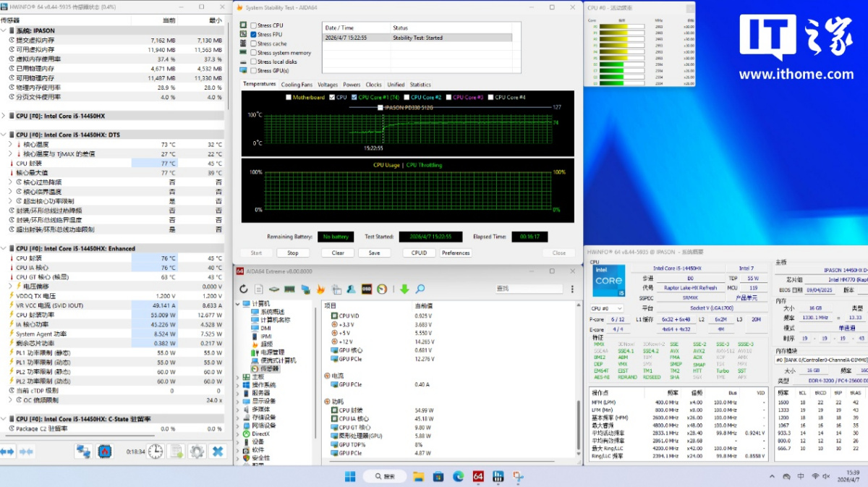Screen dimensions: 868x487
Task: Open HWiNFO sensor settings gear icon
Action: coord(197,452)
